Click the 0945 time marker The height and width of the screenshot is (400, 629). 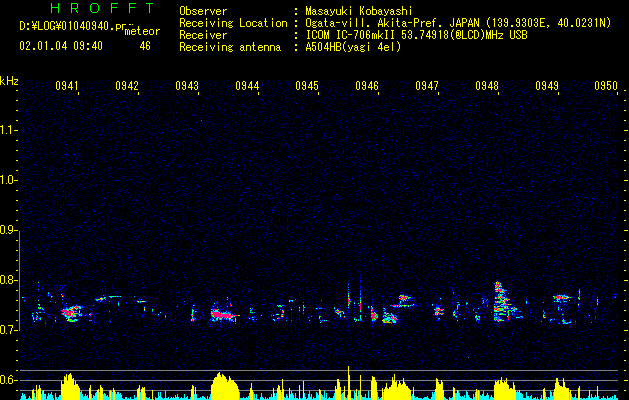click(x=307, y=86)
